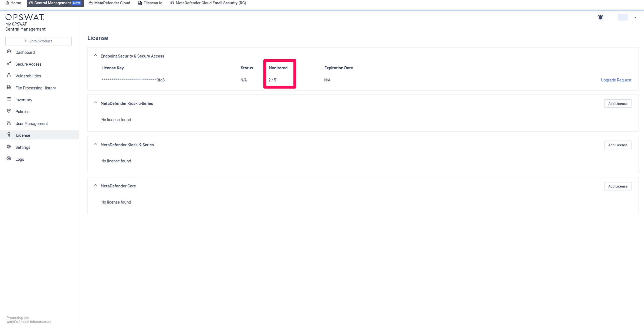Click the notification bell icon

pos(600,17)
